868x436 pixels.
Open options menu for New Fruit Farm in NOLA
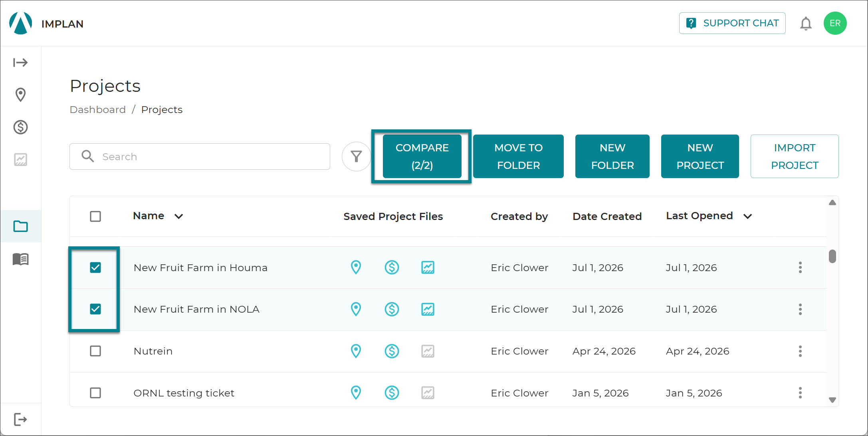[800, 309]
